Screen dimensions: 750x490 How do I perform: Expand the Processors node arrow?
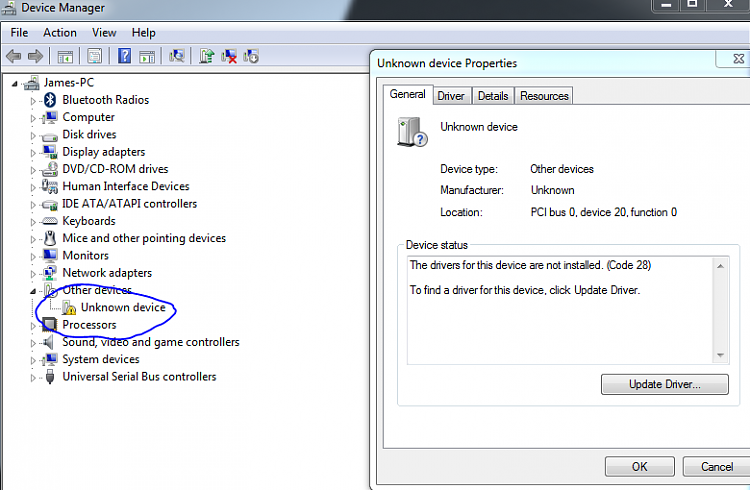coord(33,326)
